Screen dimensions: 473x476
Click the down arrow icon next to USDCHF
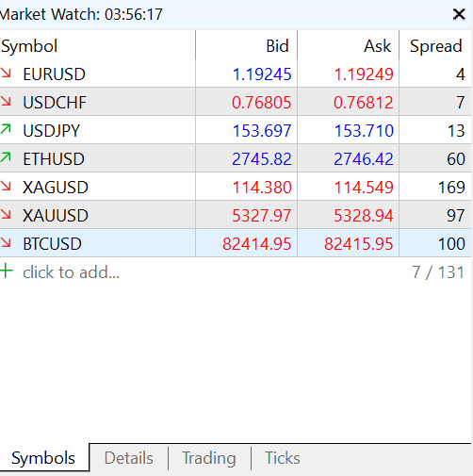point(6,101)
